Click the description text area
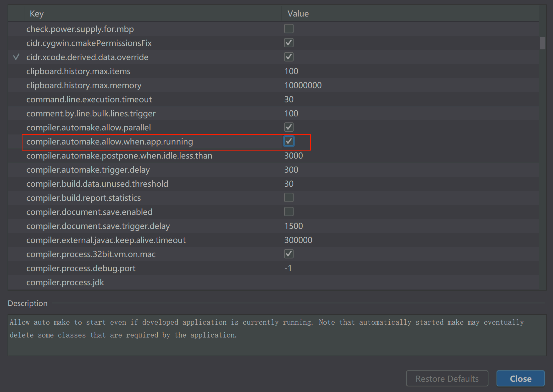 pyautogui.click(x=276, y=335)
